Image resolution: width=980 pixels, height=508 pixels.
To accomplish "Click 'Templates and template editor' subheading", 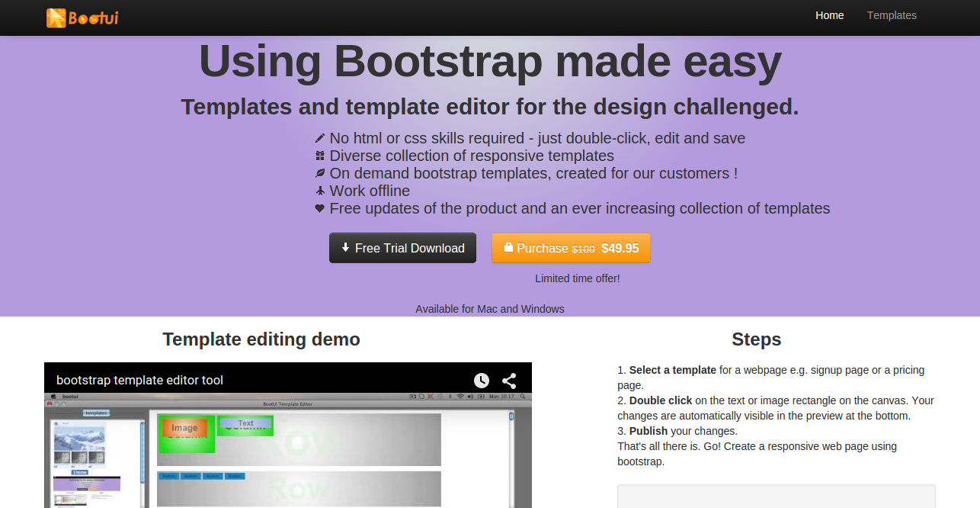I will (490, 107).
